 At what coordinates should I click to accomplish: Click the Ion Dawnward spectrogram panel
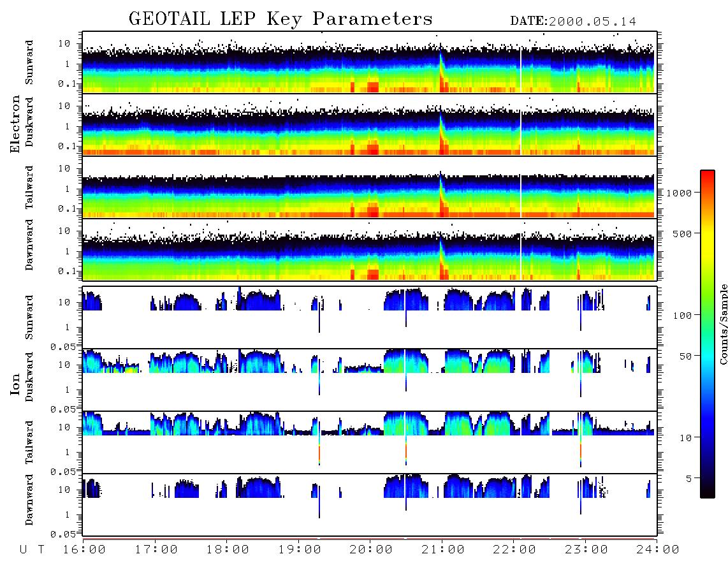[370, 505]
